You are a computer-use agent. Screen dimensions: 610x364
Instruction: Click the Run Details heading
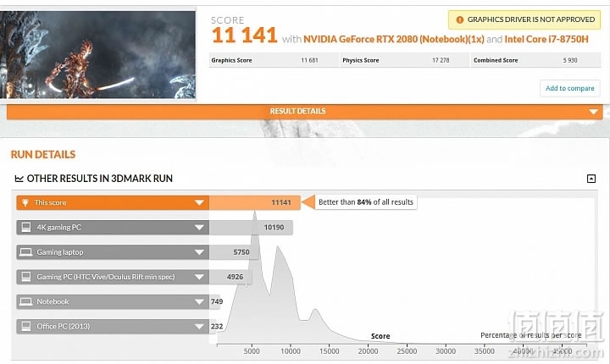tap(43, 155)
